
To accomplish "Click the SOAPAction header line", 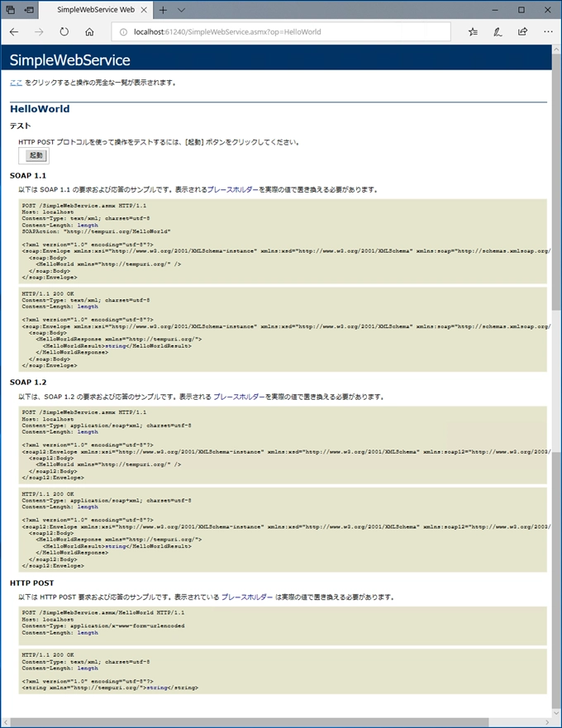I will [x=96, y=231].
